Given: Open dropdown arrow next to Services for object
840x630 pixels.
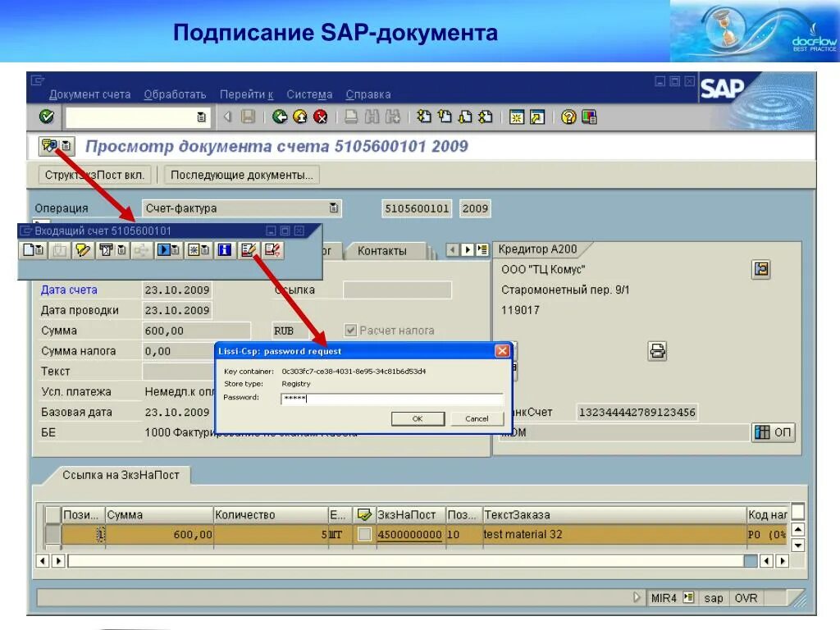Looking at the screenshot, I should (66, 145).
